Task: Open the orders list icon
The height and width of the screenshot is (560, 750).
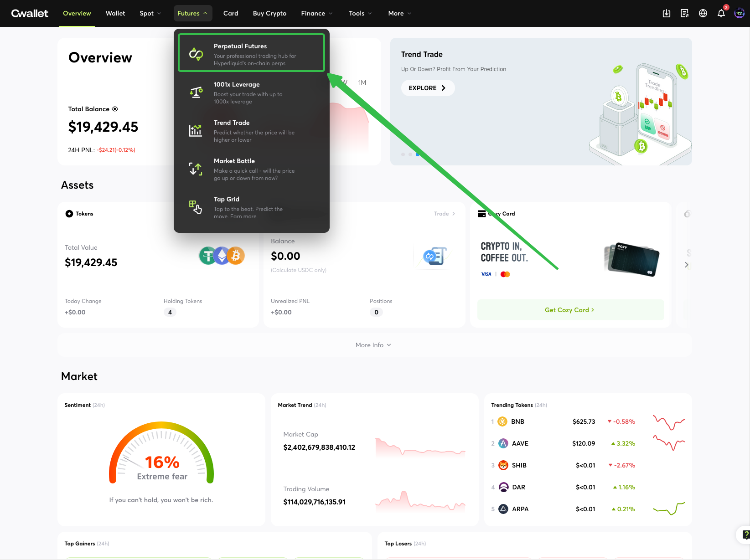Action: [684, 13]
